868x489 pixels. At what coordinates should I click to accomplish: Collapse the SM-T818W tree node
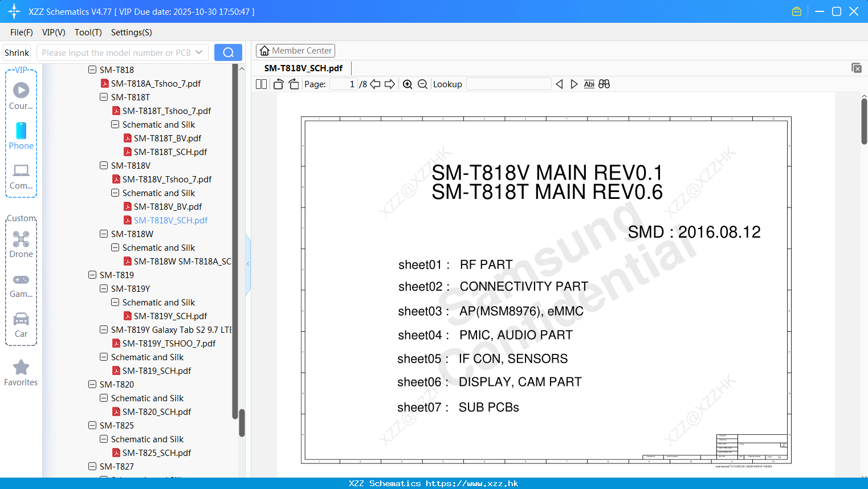tap(104, 234)
